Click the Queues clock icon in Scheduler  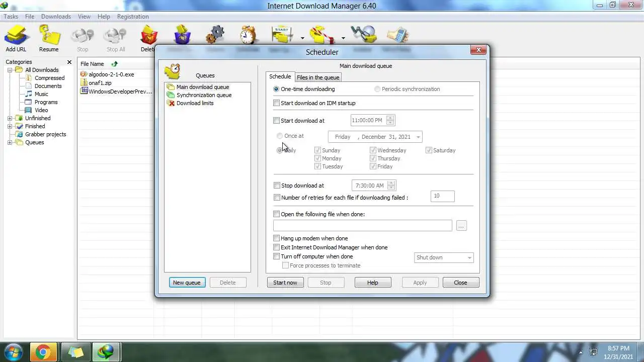(173, 71)
